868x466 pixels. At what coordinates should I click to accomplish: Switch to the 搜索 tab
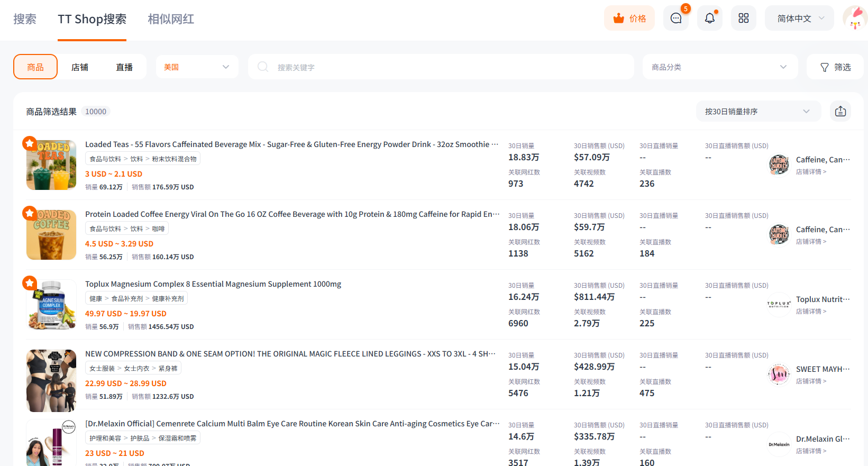[x=25, y=19]
